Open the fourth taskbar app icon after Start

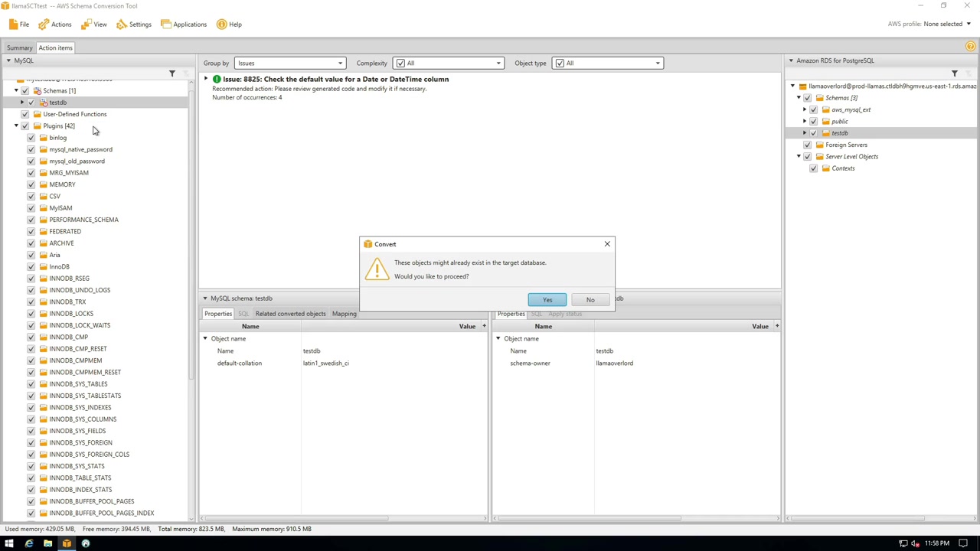(86, 543)
